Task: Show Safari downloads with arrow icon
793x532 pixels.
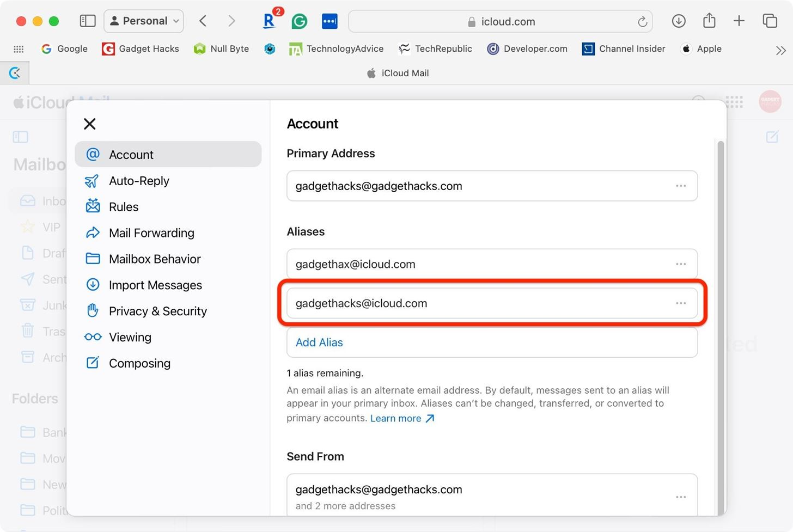Action: click(679, 21)
